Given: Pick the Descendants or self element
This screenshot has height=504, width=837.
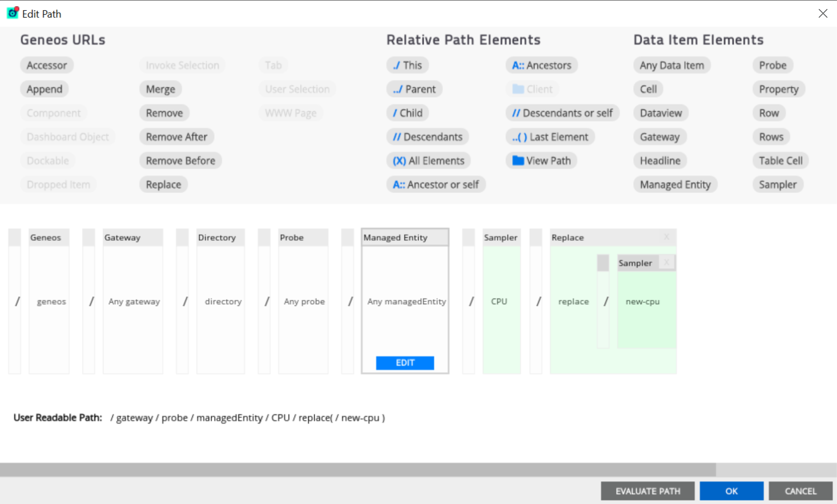Looking at the screenshot, I should pos(562,113).
